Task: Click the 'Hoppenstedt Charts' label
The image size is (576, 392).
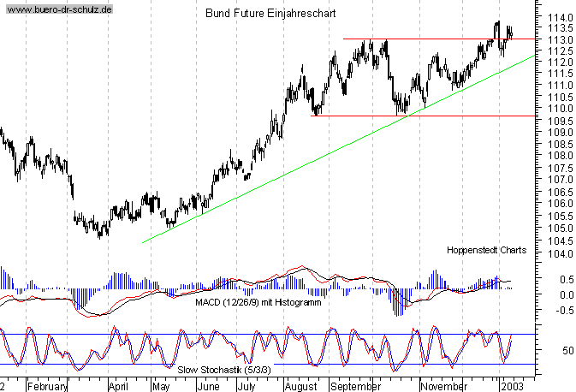Action: point(486,250)
